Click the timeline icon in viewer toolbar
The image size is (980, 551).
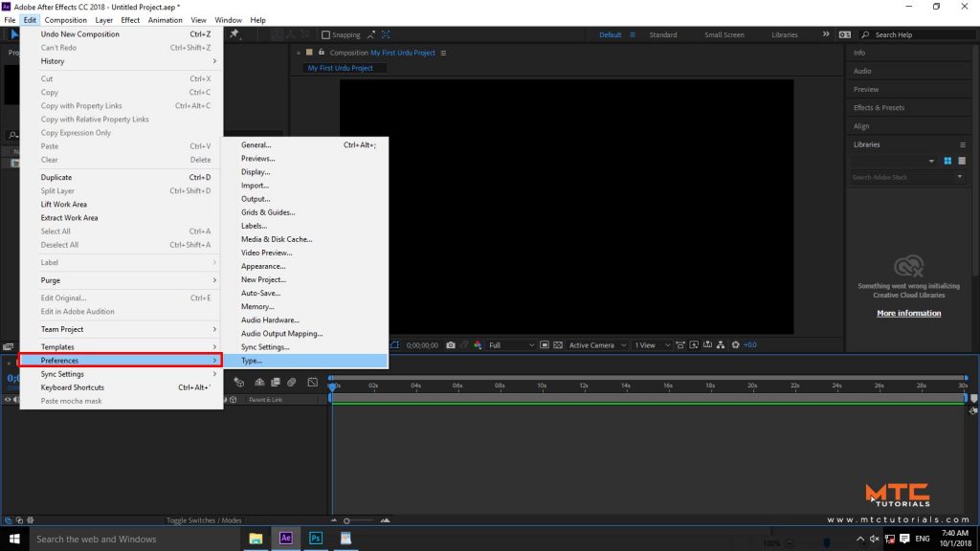pyautogui.click(x=707, y=344)
